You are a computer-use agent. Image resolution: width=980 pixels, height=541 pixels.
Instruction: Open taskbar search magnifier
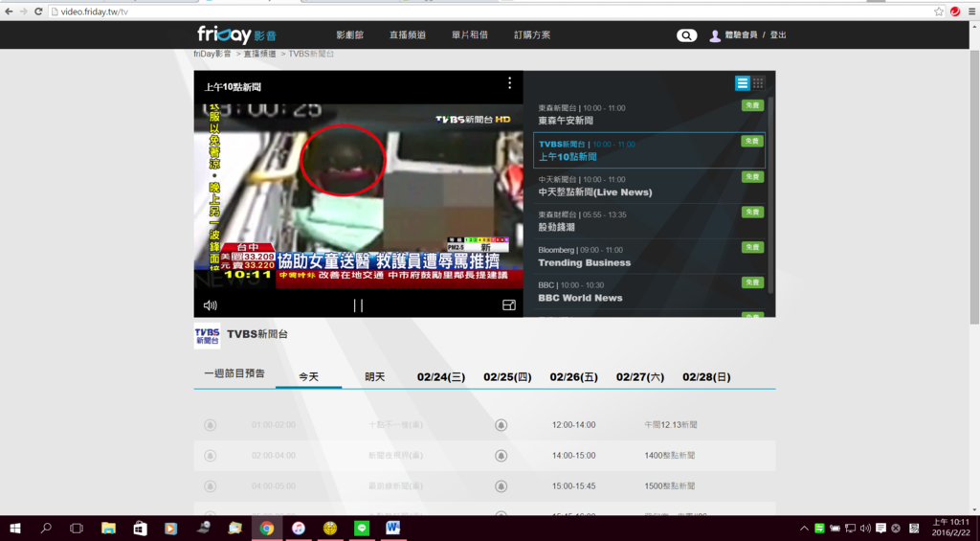pyautogui.click(x=46, y=529)
